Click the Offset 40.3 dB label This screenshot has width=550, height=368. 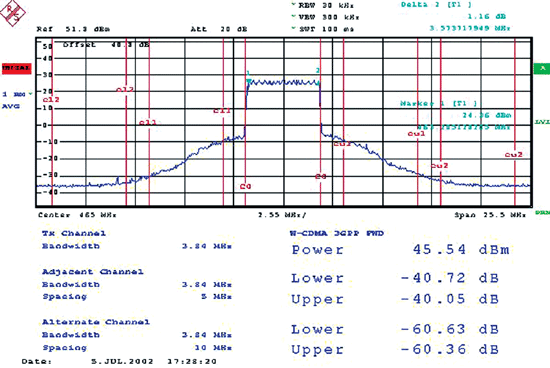pos(106,45)
